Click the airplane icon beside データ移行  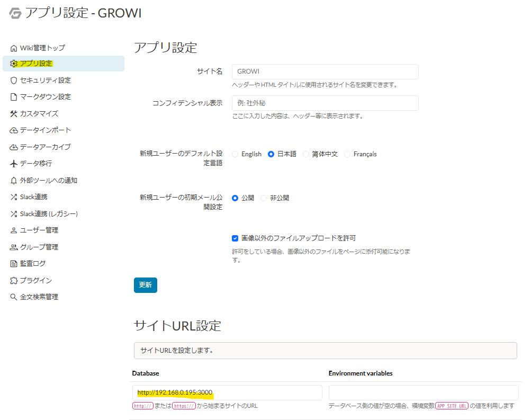14,164
